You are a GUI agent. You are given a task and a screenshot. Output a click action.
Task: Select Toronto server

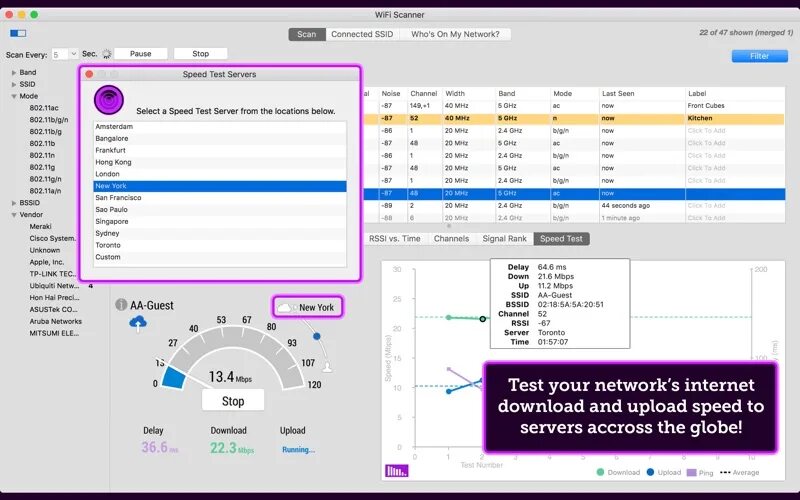[220, 245]
